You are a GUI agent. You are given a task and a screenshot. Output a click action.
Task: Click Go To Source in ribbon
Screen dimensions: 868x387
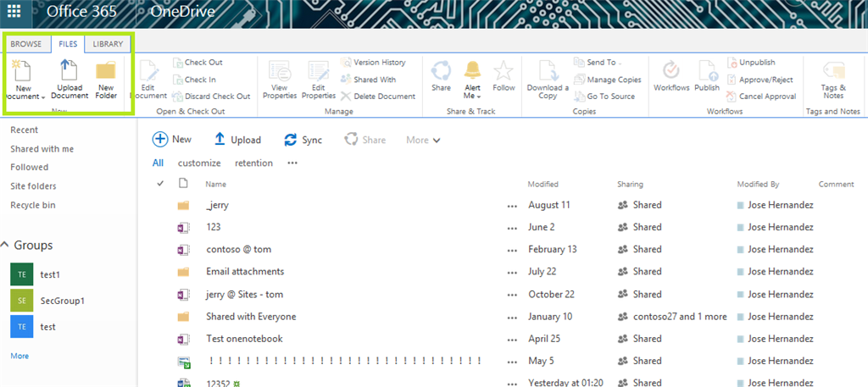pyautogui.click(x=604, y=97)
